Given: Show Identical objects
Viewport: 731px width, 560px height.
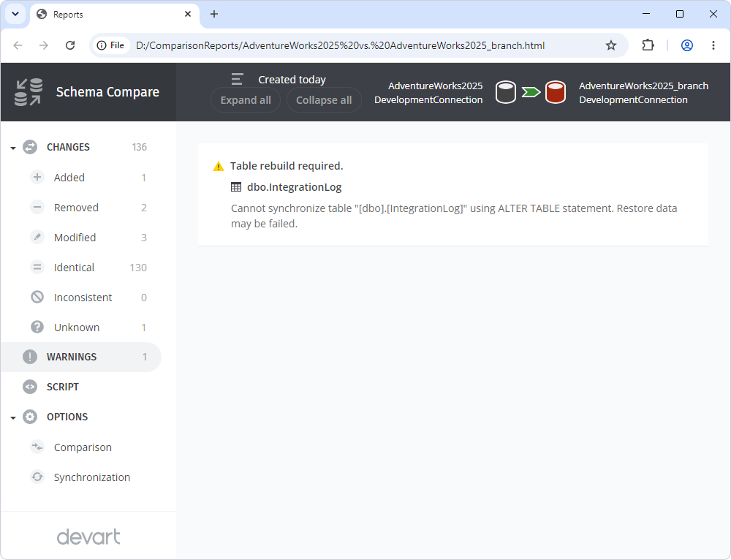Looking at the screenshot, I should 74,267.
